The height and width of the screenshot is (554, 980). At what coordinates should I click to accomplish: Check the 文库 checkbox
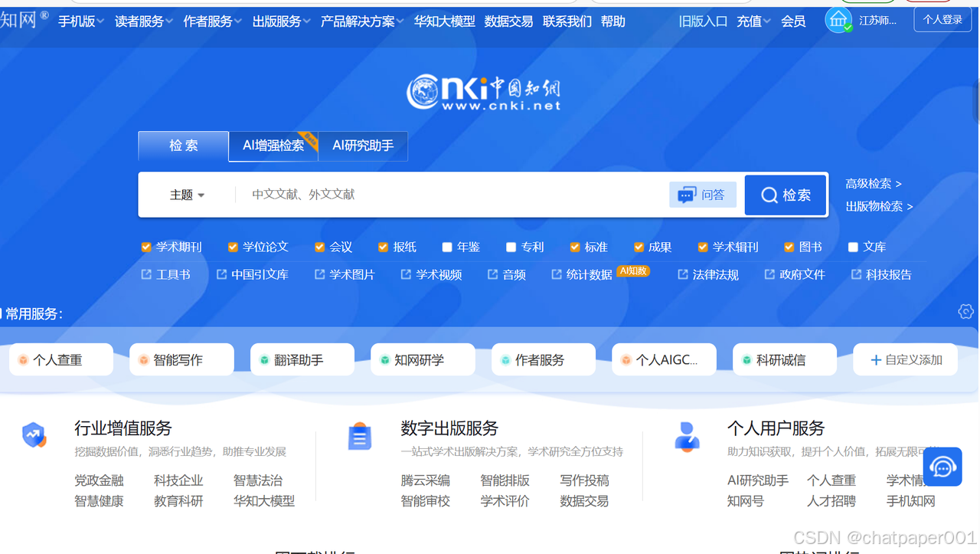click(853, 247)
